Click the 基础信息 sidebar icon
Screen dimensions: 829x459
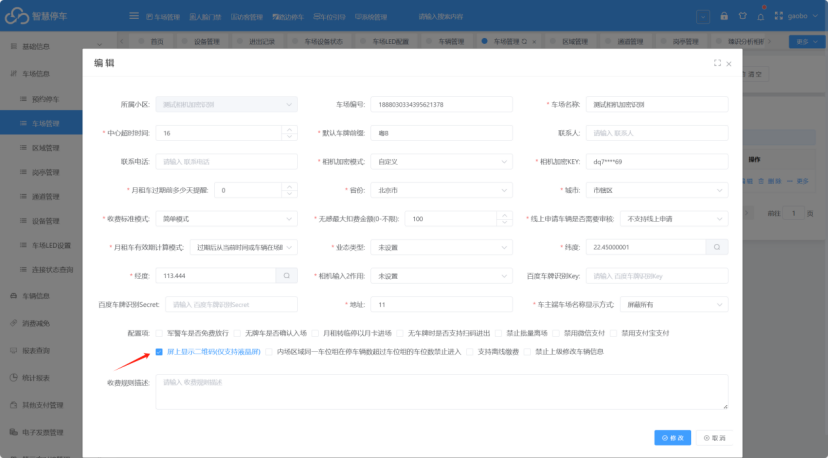click(x=14, y=46)
